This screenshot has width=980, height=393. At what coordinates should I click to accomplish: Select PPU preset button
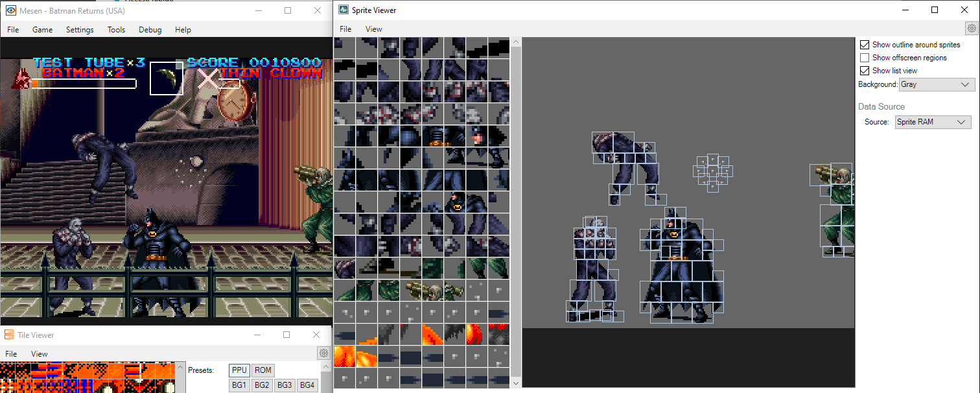[239, 370]
